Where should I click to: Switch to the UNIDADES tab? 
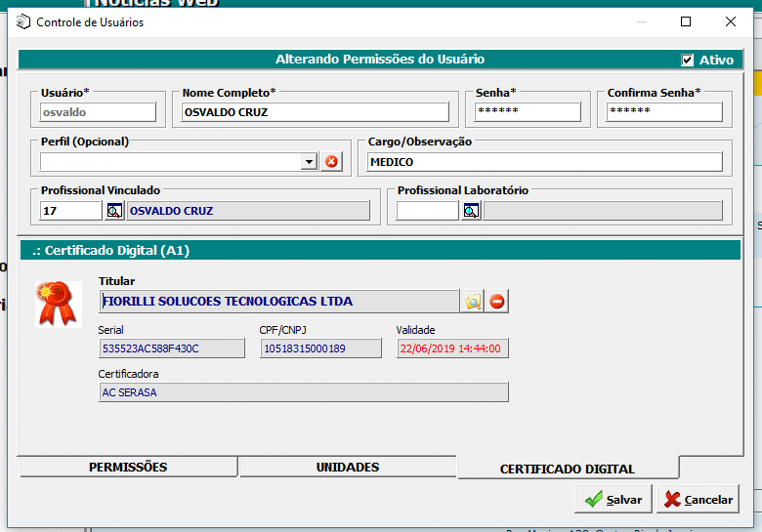point(347,468)
